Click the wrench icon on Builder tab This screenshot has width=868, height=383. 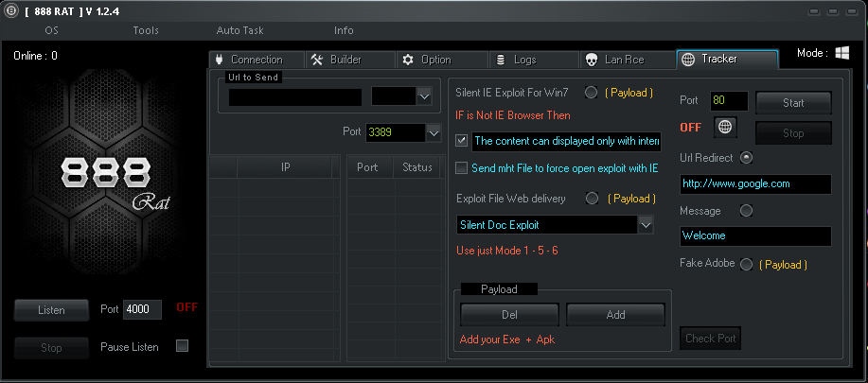click(x=318, y=60)
